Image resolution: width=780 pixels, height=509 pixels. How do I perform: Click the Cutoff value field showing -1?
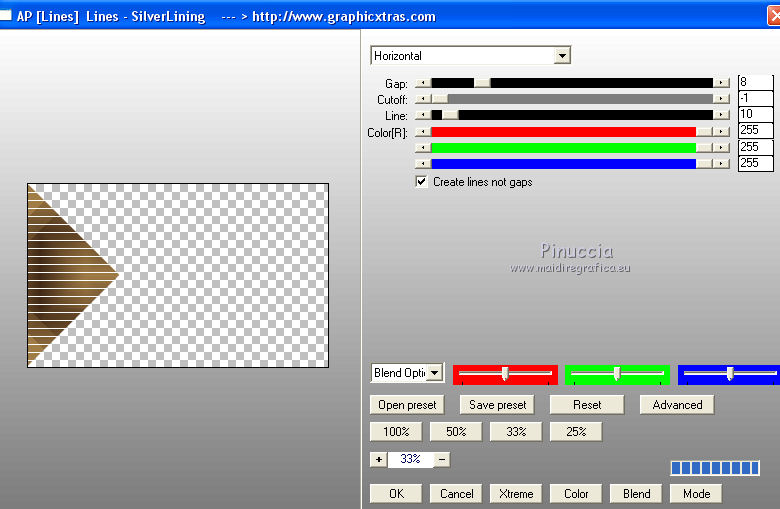(755, 98)
